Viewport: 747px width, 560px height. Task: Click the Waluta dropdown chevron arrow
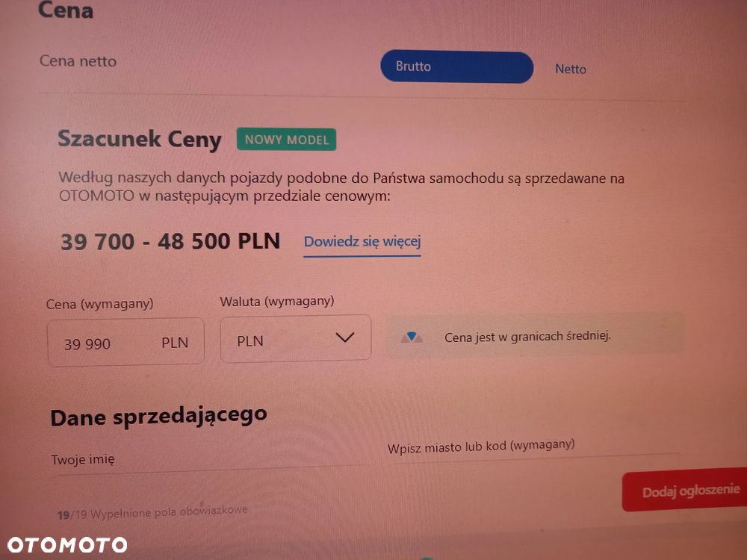click(x=344, y=337)
